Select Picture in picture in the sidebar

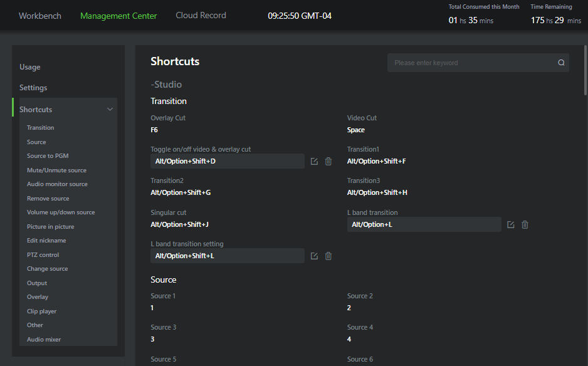coord(50,226)
